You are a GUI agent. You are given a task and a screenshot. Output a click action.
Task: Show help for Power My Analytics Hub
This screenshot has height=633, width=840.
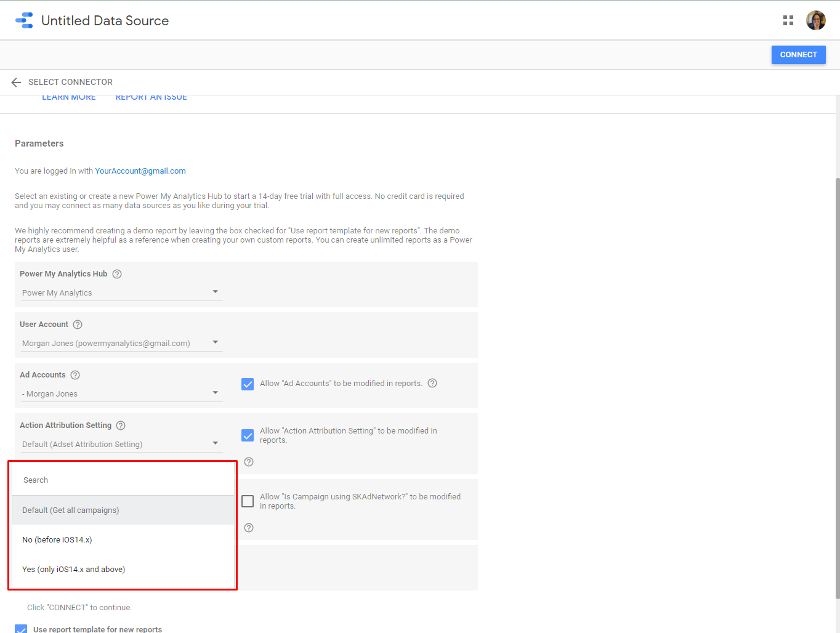coord(117,274)
